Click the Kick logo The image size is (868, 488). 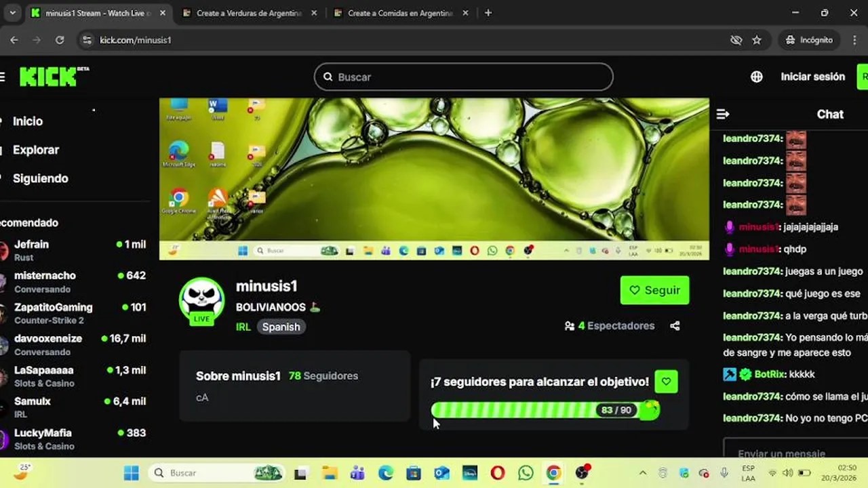54,77
